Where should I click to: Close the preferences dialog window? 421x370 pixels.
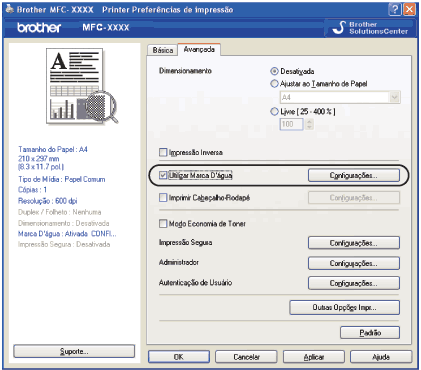pos(409,9)
